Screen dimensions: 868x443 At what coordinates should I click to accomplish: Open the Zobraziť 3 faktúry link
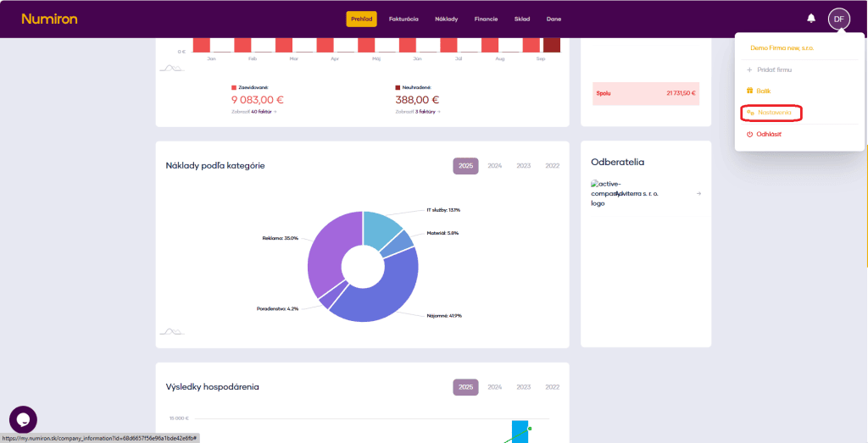tap(418, 111)
